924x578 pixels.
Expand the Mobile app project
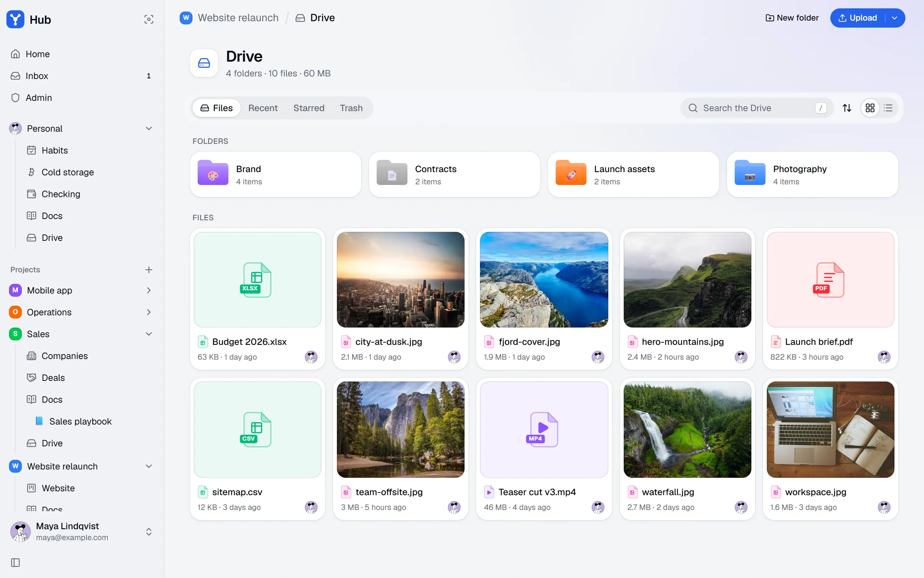pyautogui.click(x=149, y=290)
